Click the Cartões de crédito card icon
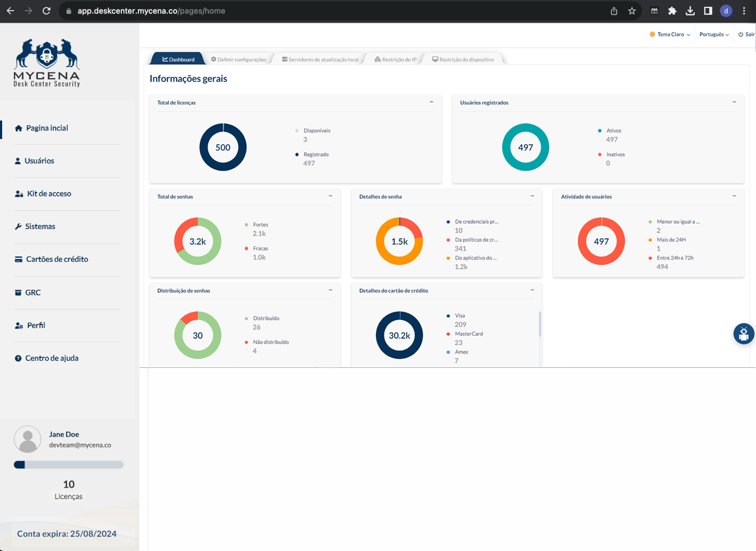 (19, 259)
